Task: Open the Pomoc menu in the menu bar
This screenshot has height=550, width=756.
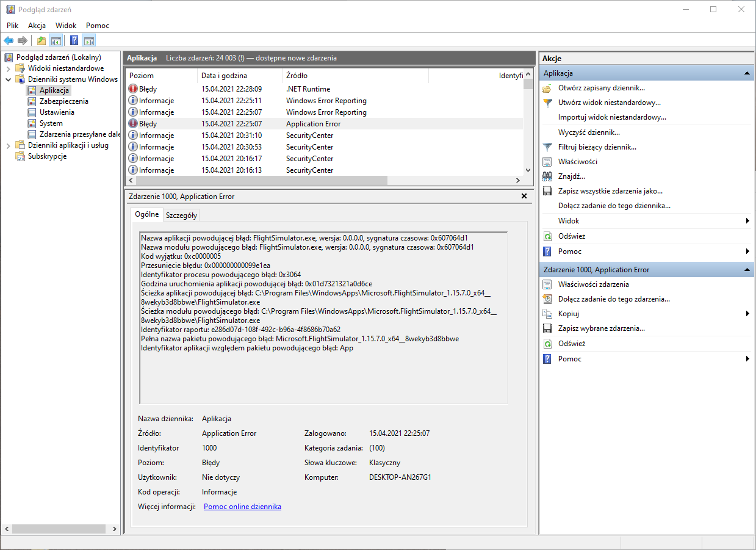Action: [x=98, y=26]
